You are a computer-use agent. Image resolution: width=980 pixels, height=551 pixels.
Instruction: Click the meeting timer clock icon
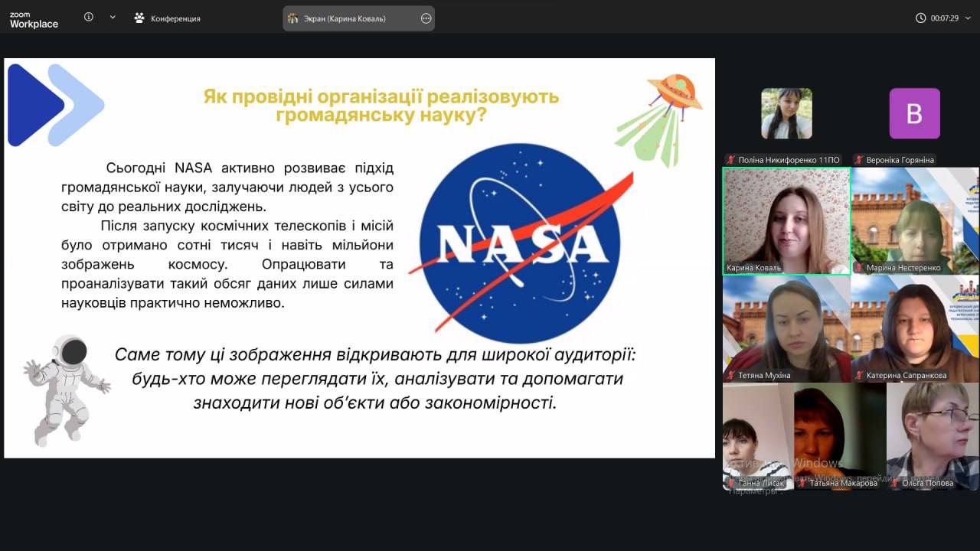[x=920, y=18]
